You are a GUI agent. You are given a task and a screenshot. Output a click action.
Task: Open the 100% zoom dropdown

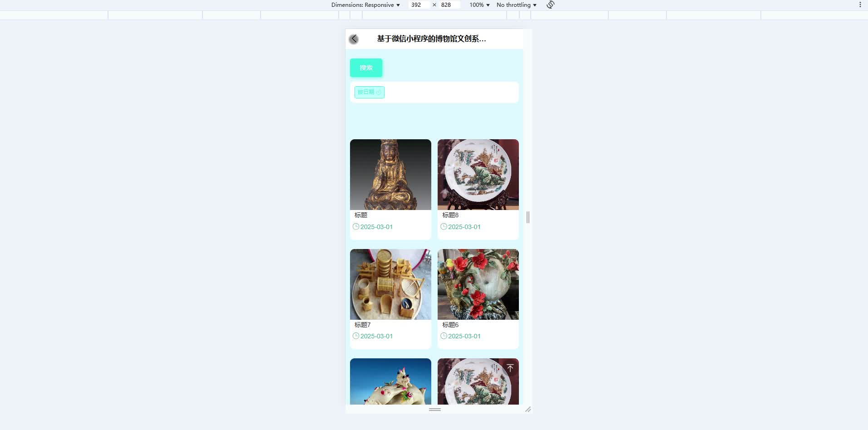click(479, 5)
